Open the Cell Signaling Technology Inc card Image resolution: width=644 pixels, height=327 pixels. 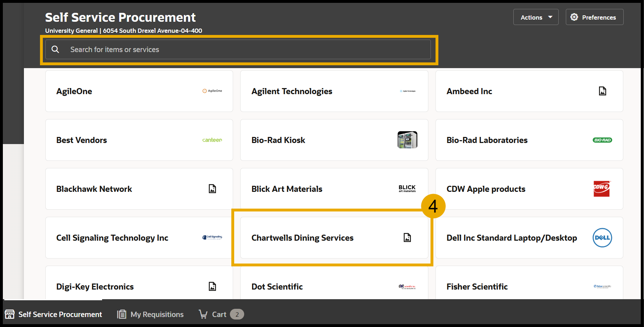[x=139, y=237]
